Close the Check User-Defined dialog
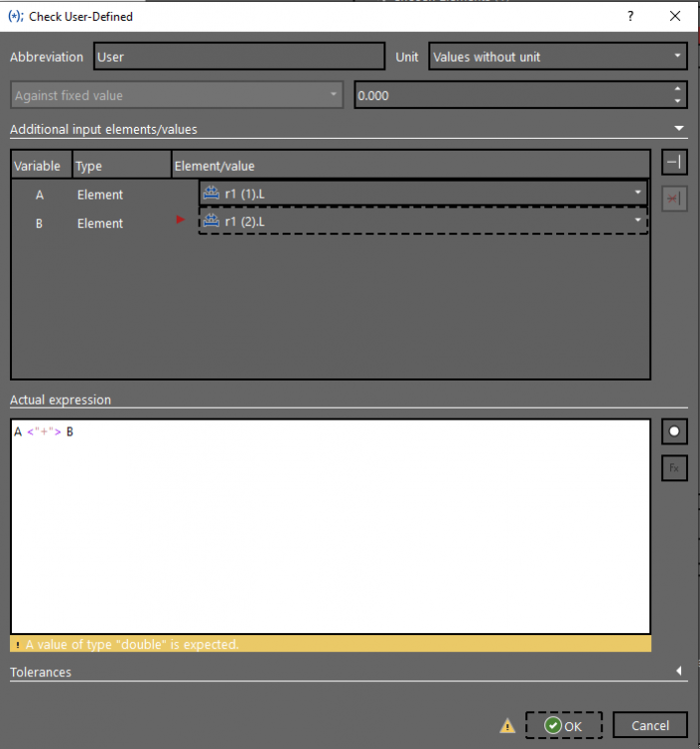Viewport: 700px width, 749px height. tap(675, 16)
